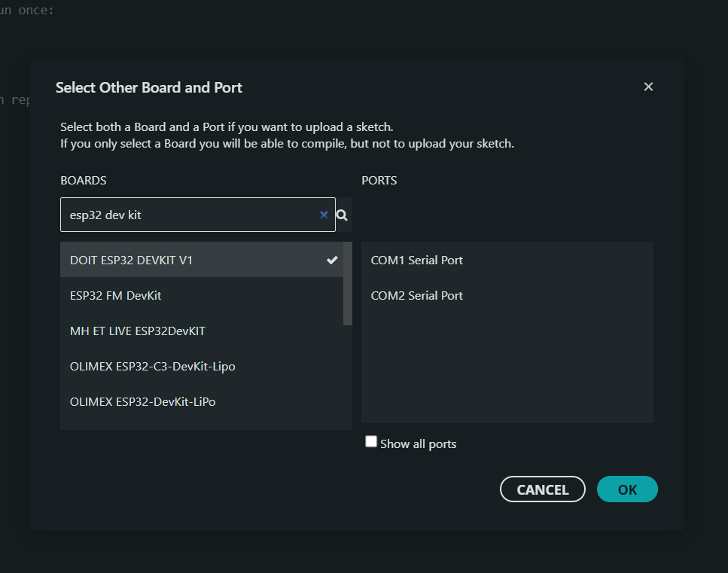Screen dimensions: 728x573
Task: Choose ESP32 FM DevKit from the boards list
Action: coord(116,295)
